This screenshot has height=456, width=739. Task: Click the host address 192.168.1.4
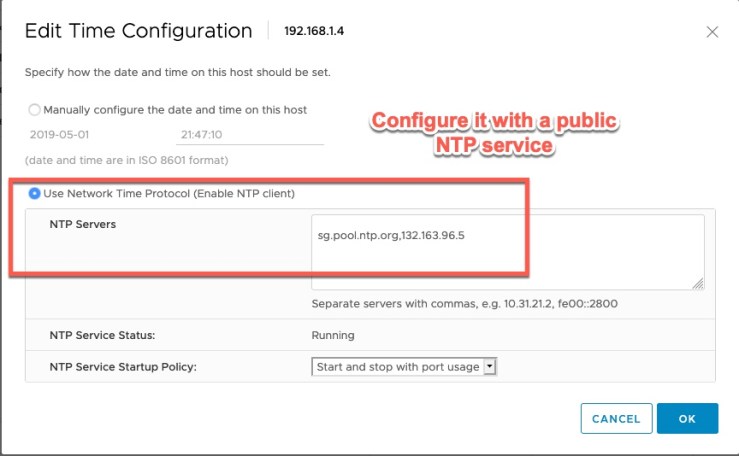(314, 32)
